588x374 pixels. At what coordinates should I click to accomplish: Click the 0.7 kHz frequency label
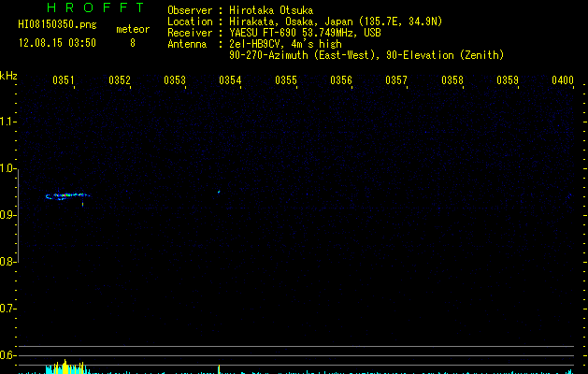click(x=7, y=309)
